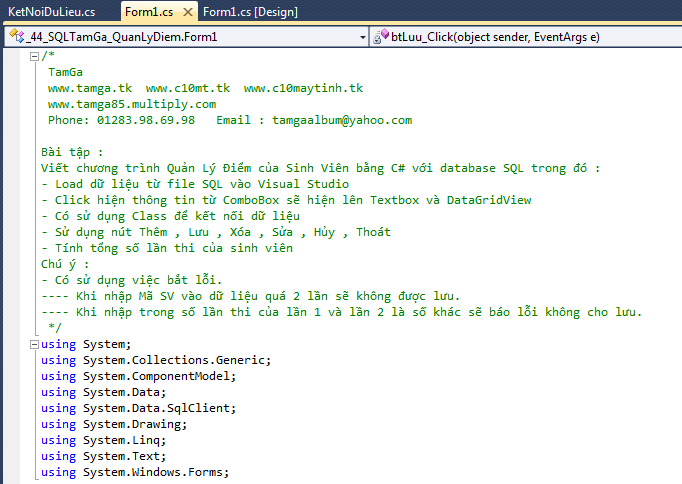The width and height of the screenshot is (682, 484).
Task: Click 'using System.Drawing;' line
Action: (x=114, y=424)
